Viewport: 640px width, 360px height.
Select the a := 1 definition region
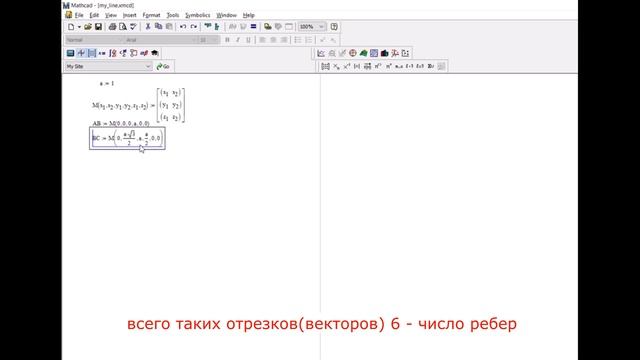click(x=107, y=83)
